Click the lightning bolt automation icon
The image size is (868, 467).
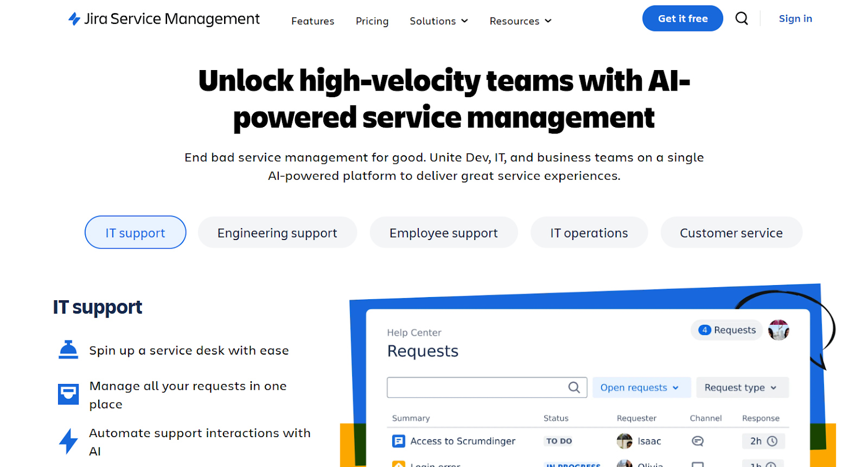click(x=68, y=441)
